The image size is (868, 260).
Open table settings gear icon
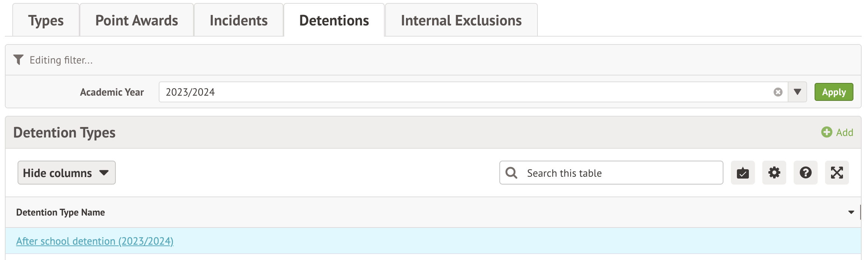774,173
